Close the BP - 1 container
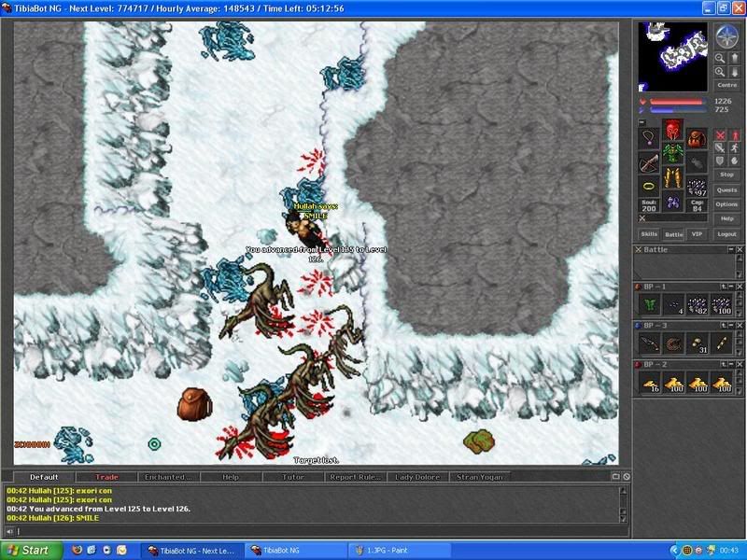The width and height of the screenshot is (747, 560). click(x=740, y=287)
